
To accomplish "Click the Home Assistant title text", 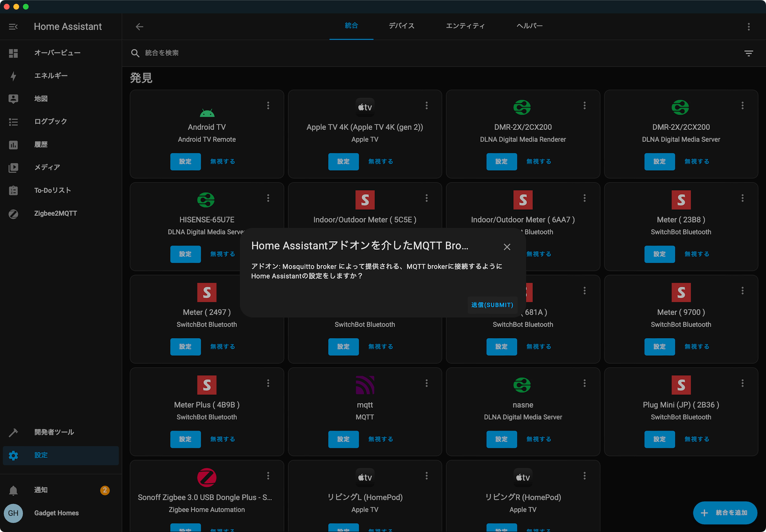I will click(68, 27).
